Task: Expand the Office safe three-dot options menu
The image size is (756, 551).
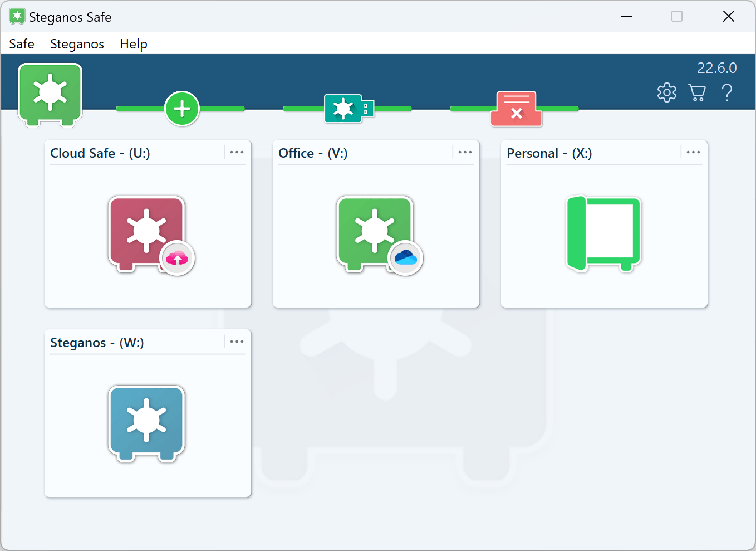Action: point(465,152)
